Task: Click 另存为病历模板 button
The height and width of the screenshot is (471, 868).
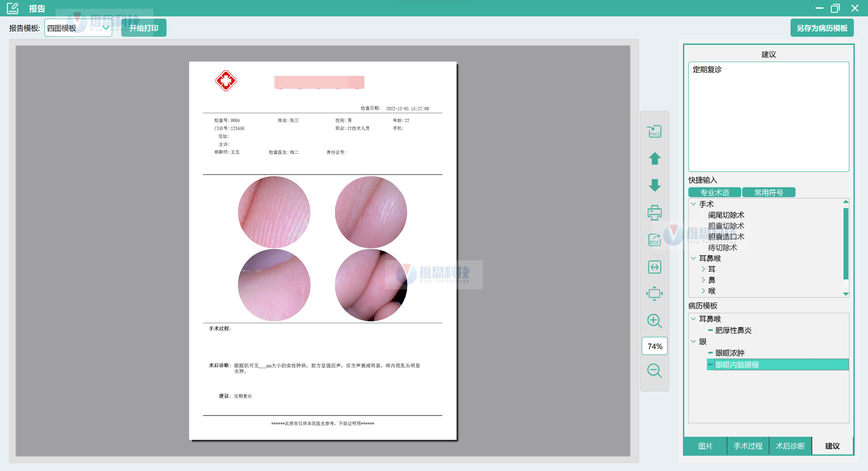Action: pos(822,28)
